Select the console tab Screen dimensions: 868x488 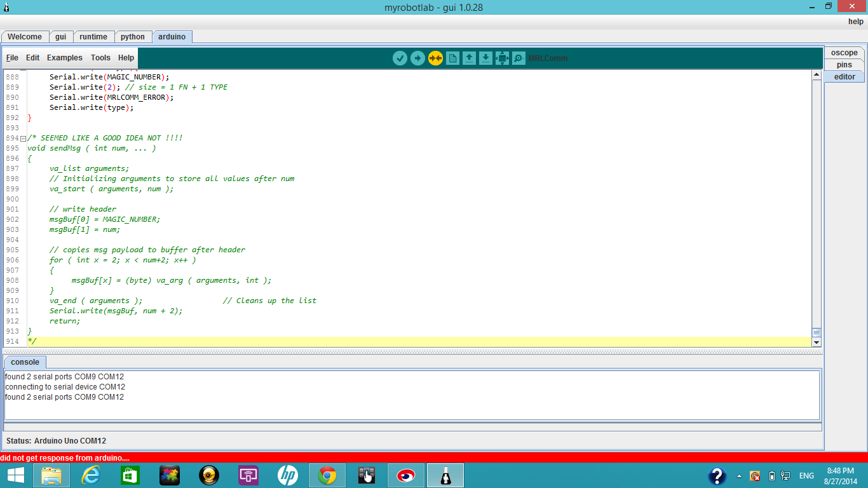25,362
